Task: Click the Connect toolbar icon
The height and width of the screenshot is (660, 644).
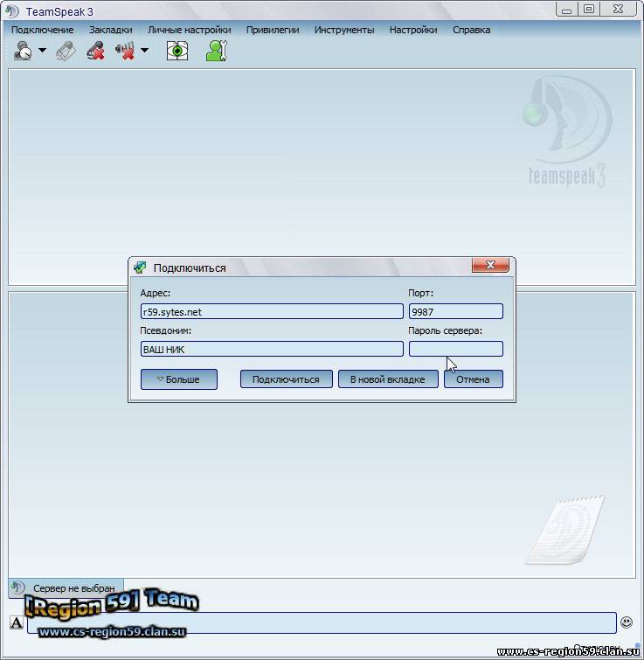Action: click(23, 51)
